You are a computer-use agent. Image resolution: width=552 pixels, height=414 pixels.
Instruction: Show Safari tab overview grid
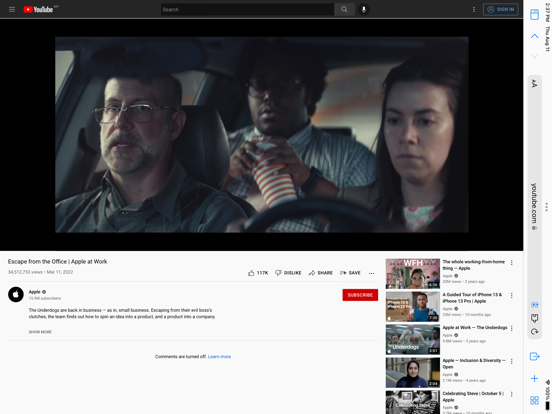(534, 400)
